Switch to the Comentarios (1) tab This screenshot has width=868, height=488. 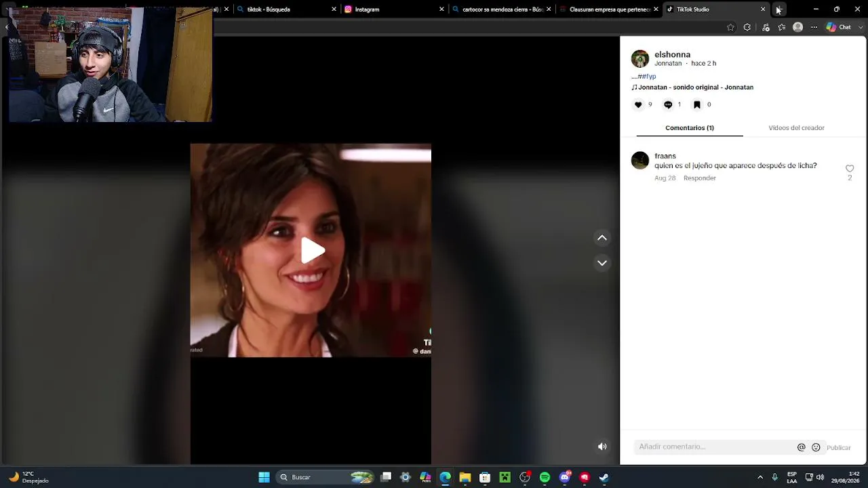pos(690,128)
